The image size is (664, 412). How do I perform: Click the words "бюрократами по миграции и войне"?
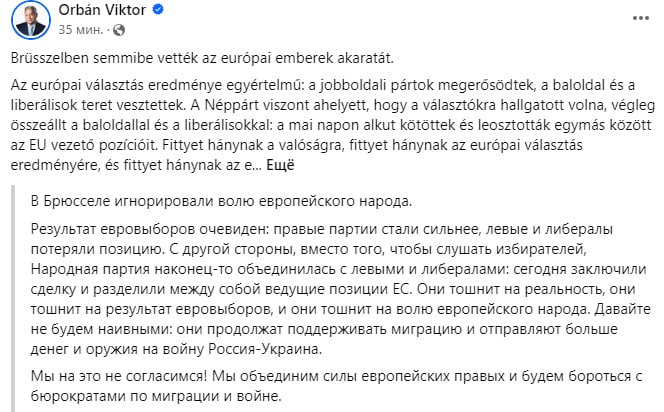[152, 397]
